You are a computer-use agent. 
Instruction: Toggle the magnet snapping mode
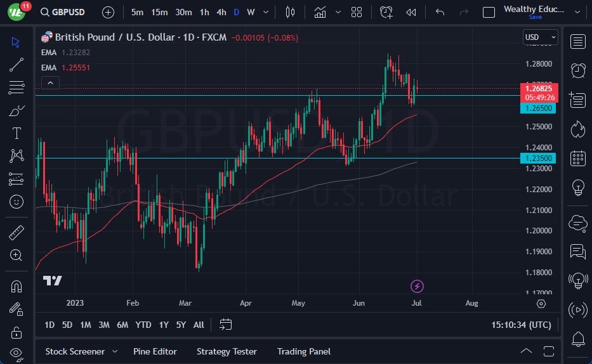click(16, 286)
